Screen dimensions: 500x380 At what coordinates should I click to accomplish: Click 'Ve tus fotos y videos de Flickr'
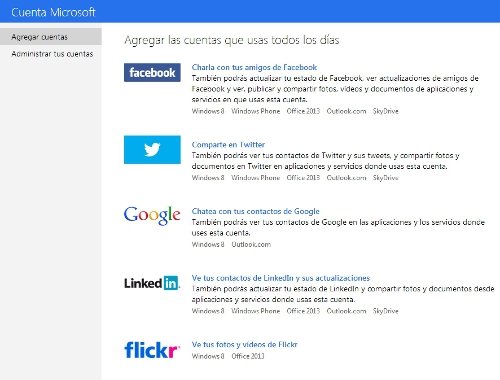coord(244,345)
